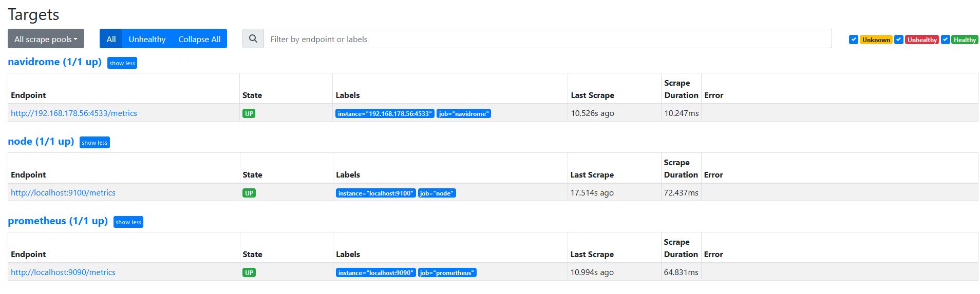Screen dimensions: 980x294
Task: Click the UP state badge for node
Action: point(249,193)
